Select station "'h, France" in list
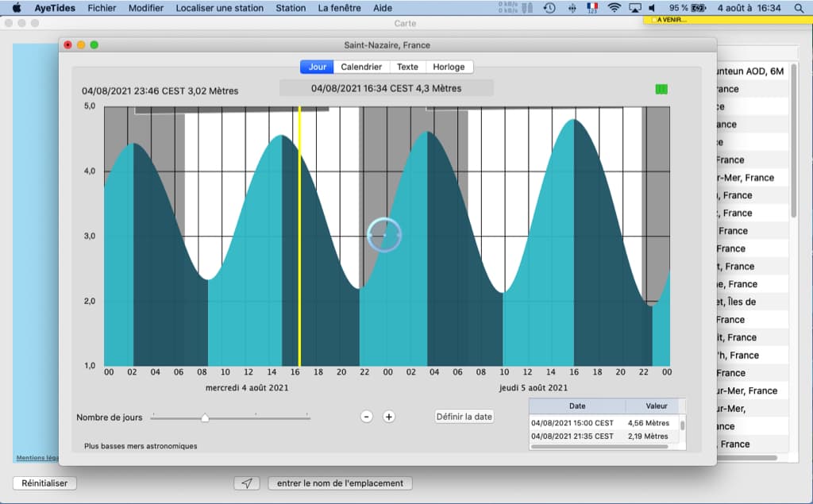 pyautogui.click(x=753, y=356)
